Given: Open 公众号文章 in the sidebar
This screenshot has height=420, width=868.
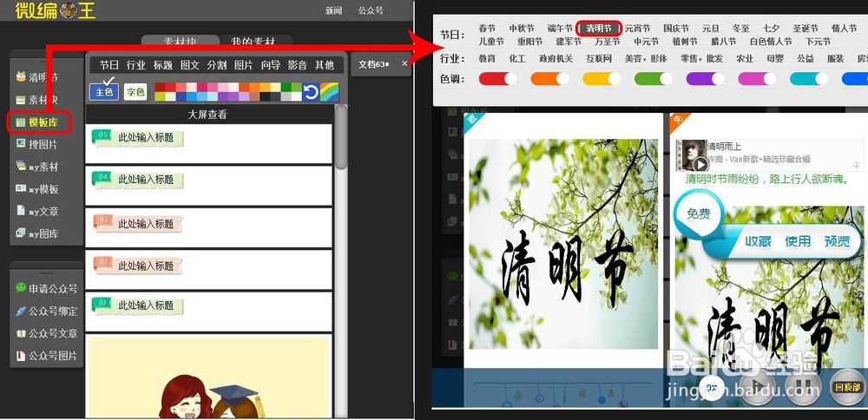Looking at the screenshot, I should point(46,333).
